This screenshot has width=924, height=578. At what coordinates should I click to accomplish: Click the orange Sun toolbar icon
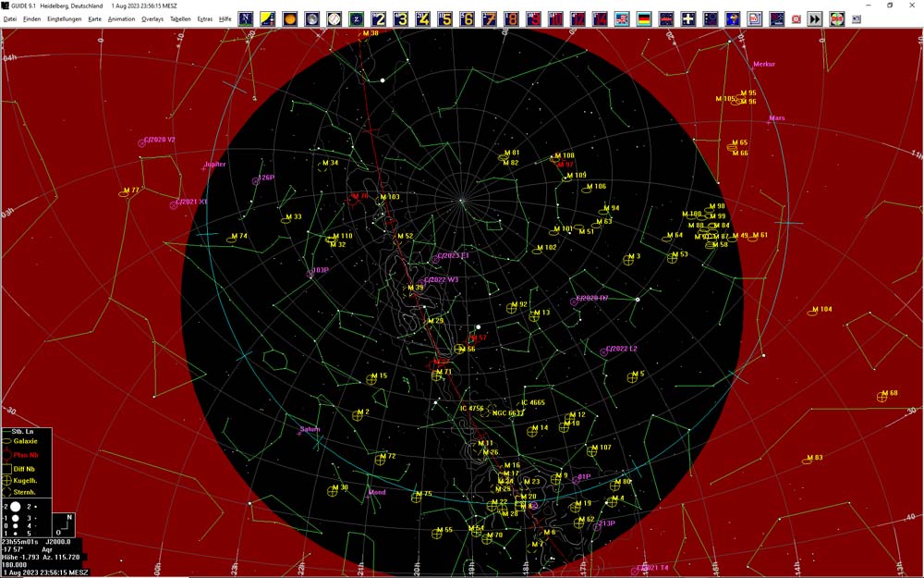pyautogui.click(x=290, y=18)
